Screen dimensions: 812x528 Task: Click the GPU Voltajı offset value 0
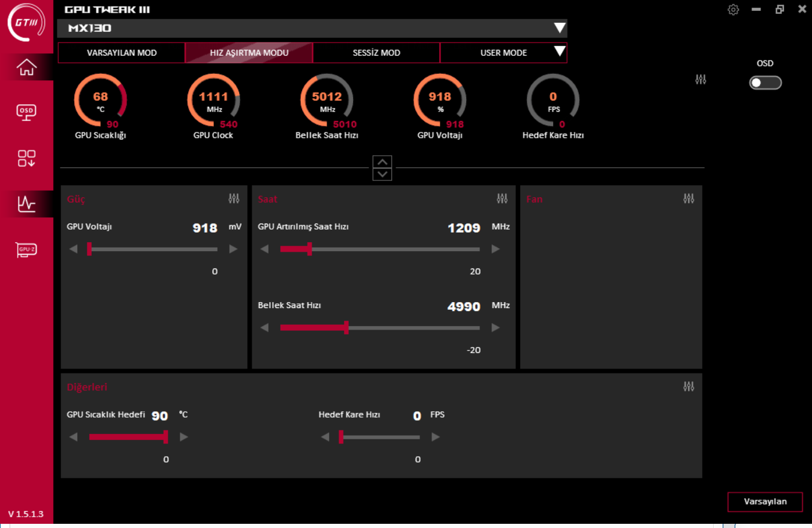click(215, 271)
